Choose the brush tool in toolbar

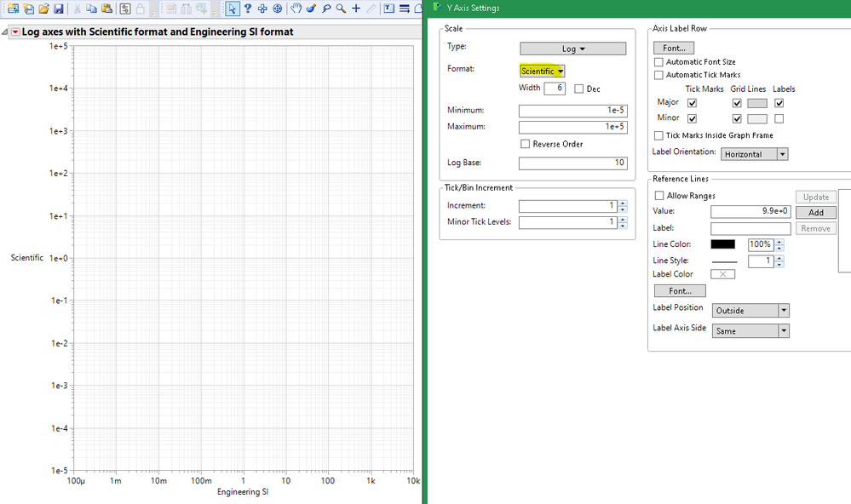point(311,9)
